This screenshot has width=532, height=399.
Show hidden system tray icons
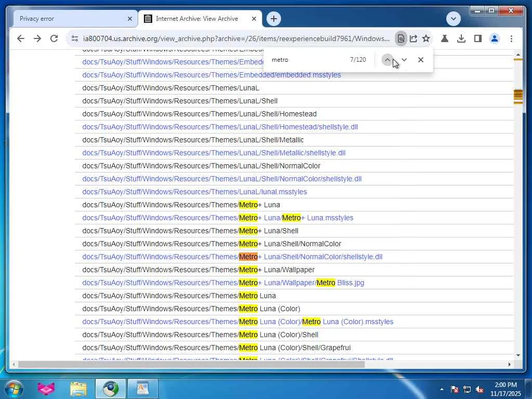pyautogui.click(x=442, y=389)
